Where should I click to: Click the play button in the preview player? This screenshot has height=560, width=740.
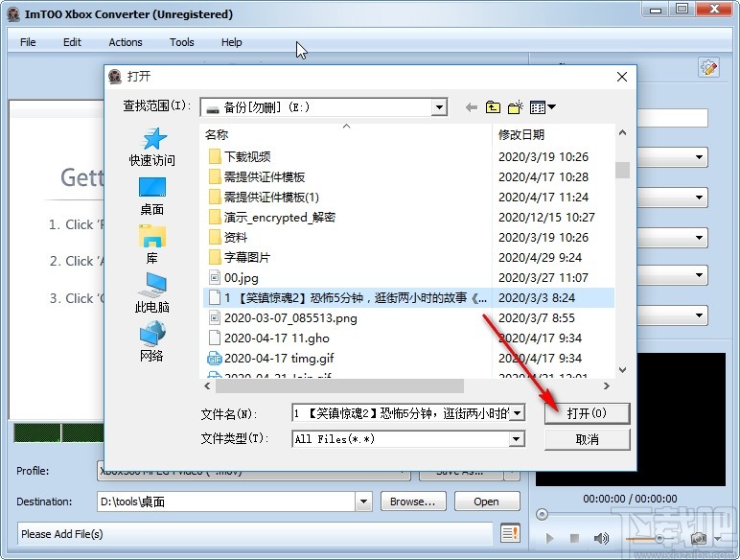tap(549, 538)
